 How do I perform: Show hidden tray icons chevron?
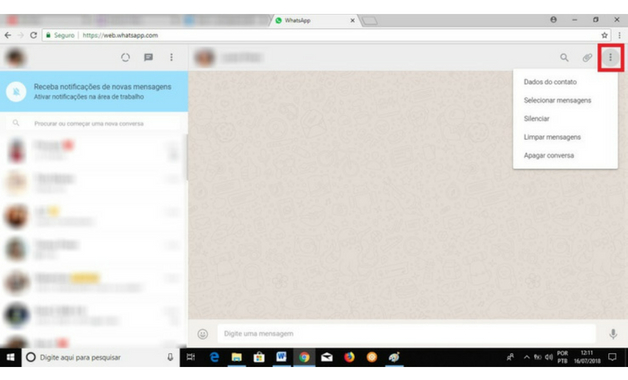527,357
